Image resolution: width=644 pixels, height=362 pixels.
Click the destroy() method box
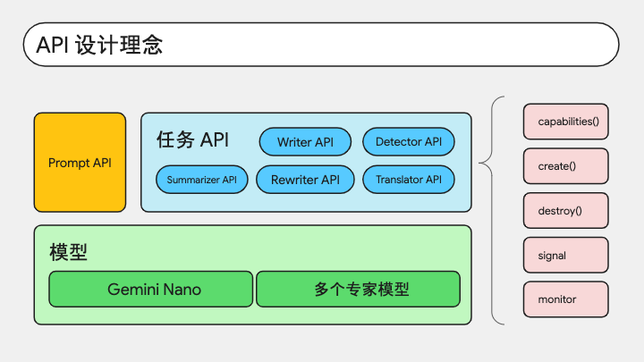pos(566,211)
